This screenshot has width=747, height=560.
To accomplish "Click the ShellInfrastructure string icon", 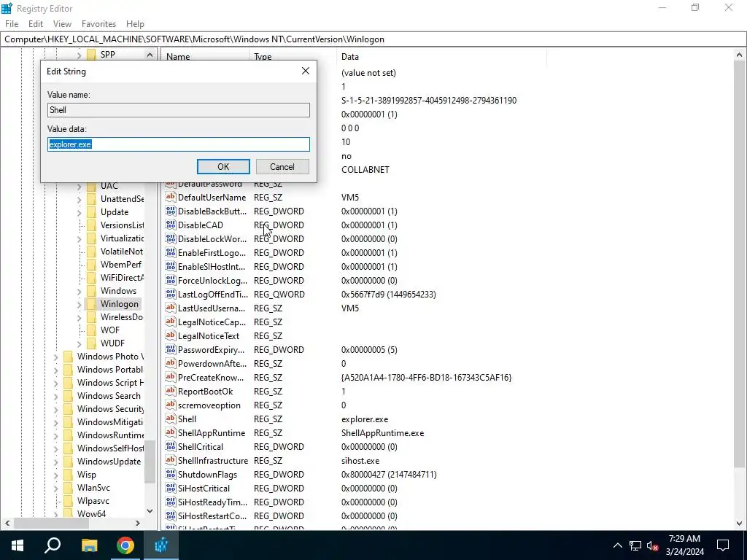I will 171,460.
